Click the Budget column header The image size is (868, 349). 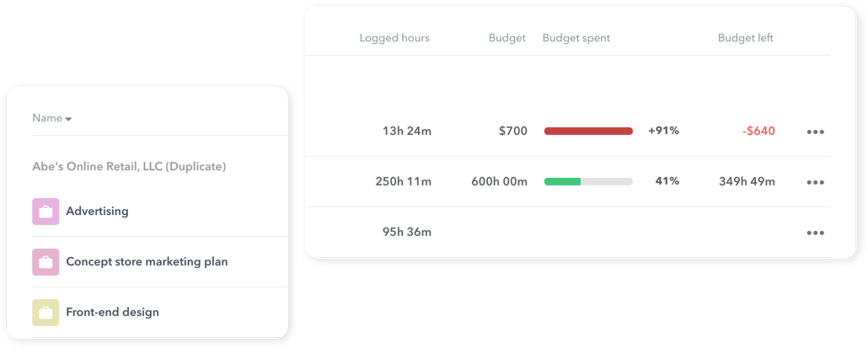pos(507,38)
